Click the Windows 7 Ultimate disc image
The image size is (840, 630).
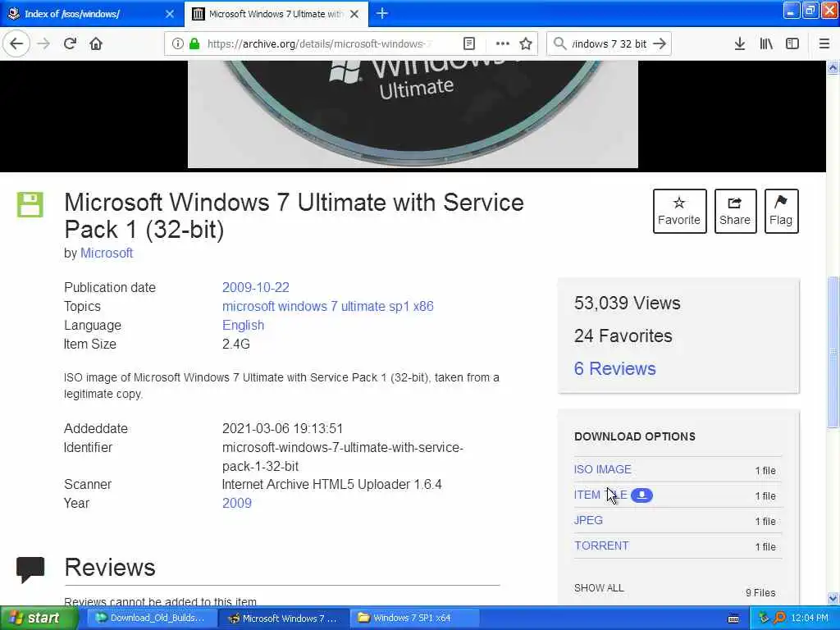click(413, 114)
